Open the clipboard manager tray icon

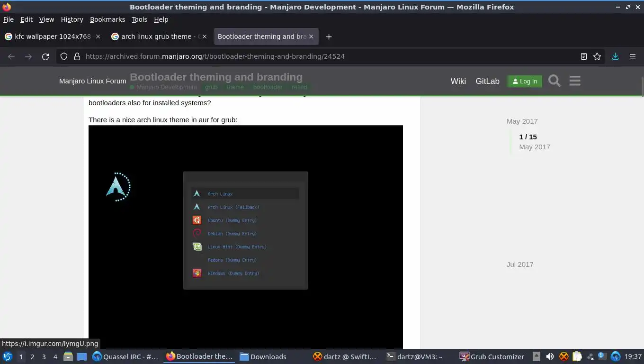577,356
